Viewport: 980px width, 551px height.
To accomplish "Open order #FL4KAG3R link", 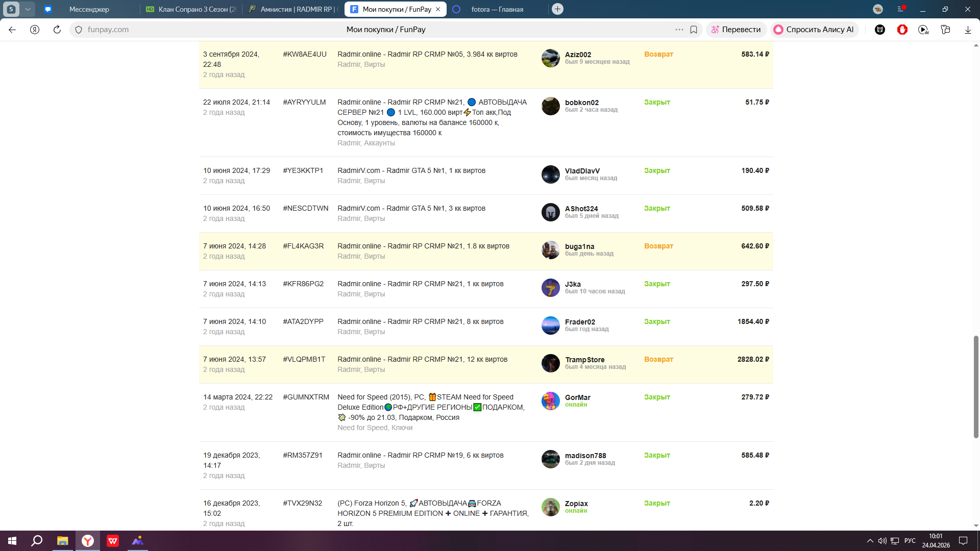I will pyautogui.click(x=303, y=246).
